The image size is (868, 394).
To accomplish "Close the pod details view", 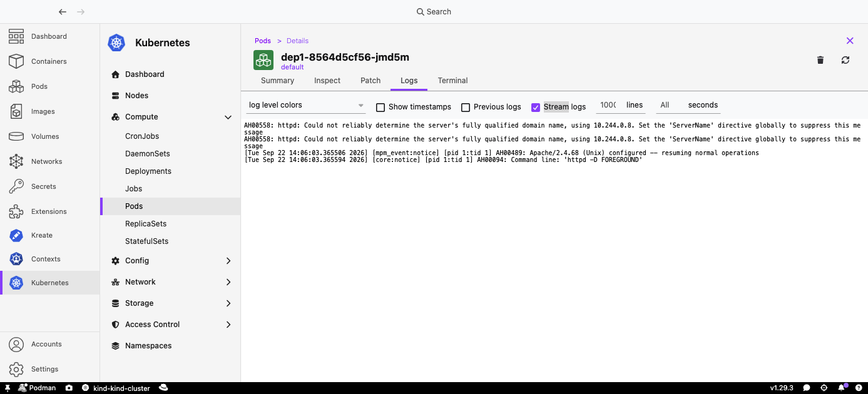I will pos(850,41).
